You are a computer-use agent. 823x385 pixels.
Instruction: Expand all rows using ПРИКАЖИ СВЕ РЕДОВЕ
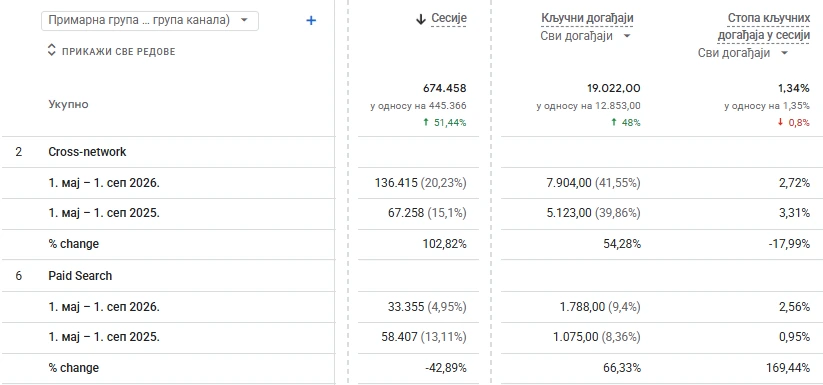[111, 51]
